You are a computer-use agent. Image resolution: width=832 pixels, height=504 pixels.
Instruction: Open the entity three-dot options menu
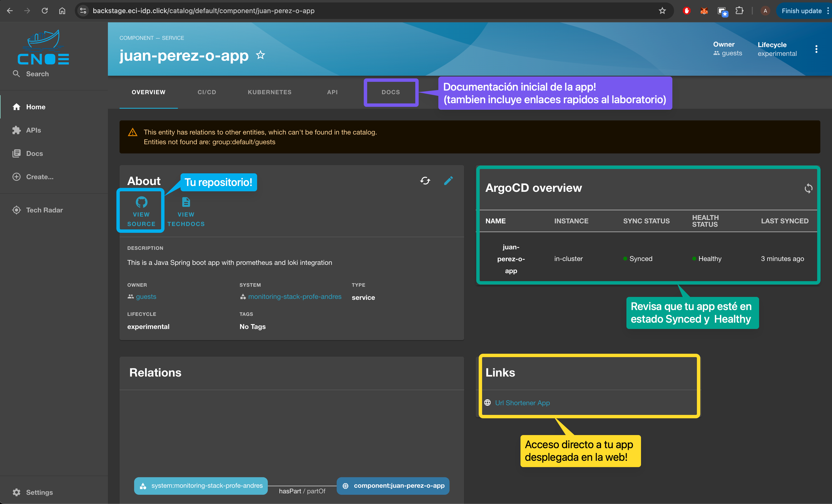(816, 49)
